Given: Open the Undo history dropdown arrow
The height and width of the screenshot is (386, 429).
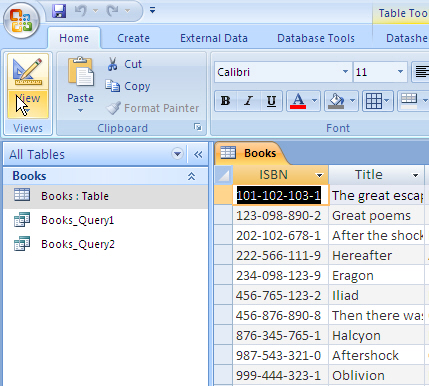Looking at the screenshot, I should point(95,11).
